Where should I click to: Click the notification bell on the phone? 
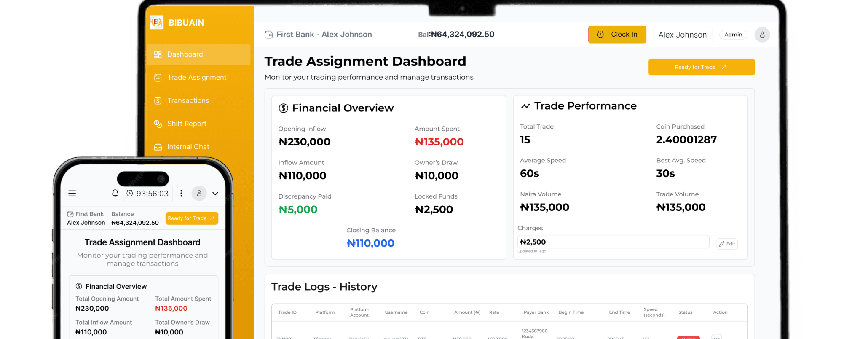click(x=115, y=193)
